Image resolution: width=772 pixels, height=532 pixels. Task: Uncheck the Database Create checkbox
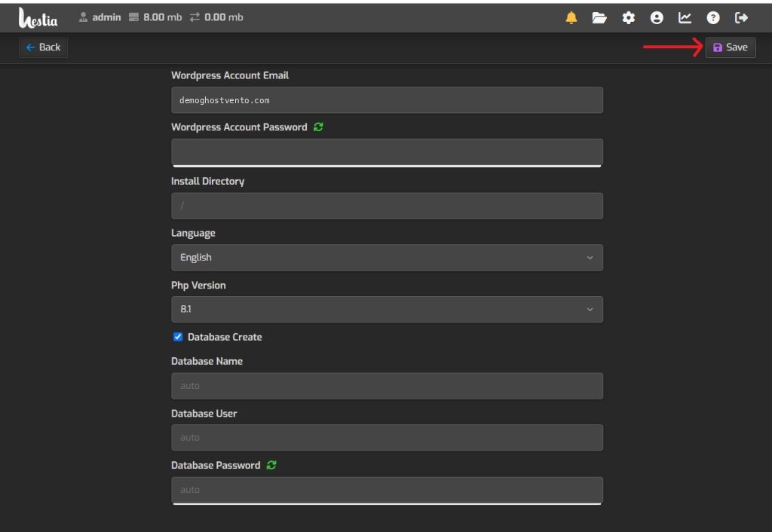[178, 337]
